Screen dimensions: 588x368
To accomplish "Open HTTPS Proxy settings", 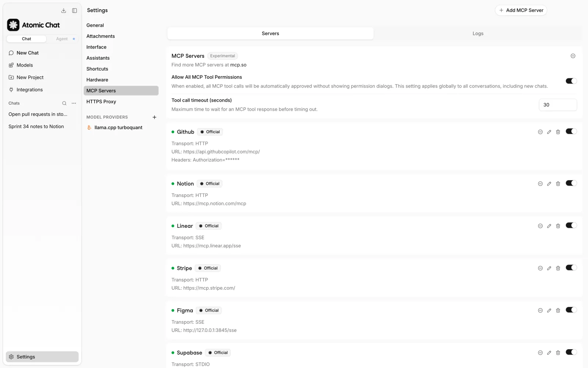I will click(121, 102).
